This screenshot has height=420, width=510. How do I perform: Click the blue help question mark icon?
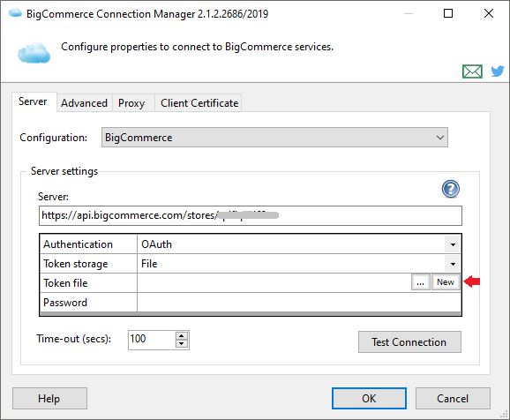(x=451, y=189)
